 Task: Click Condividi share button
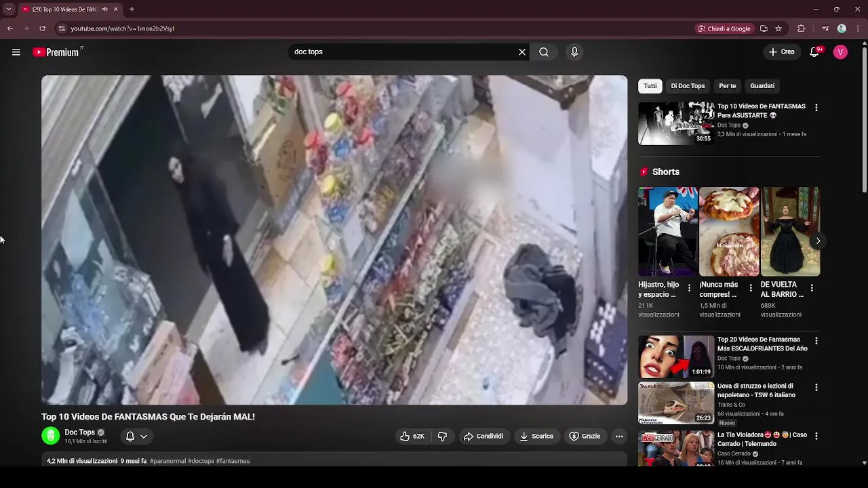point(484,436)
